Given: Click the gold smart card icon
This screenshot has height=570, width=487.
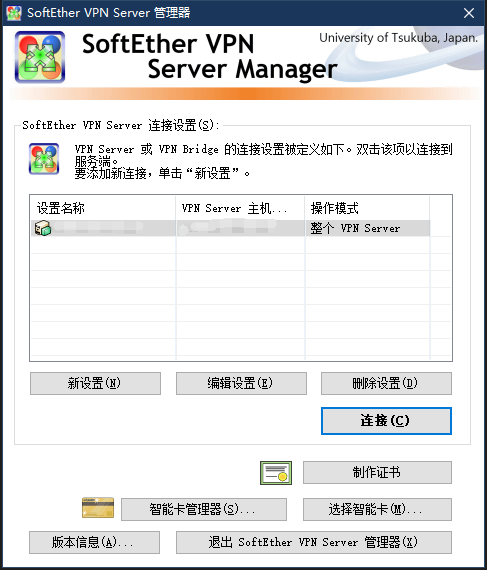Looking at the screenshot, I should pyautogui.click(x=98, y=507).
